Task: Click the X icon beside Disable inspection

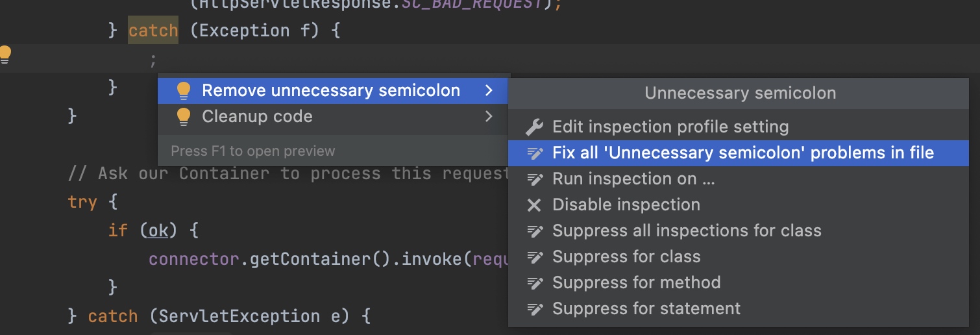Action: click(x=534, y=205)
